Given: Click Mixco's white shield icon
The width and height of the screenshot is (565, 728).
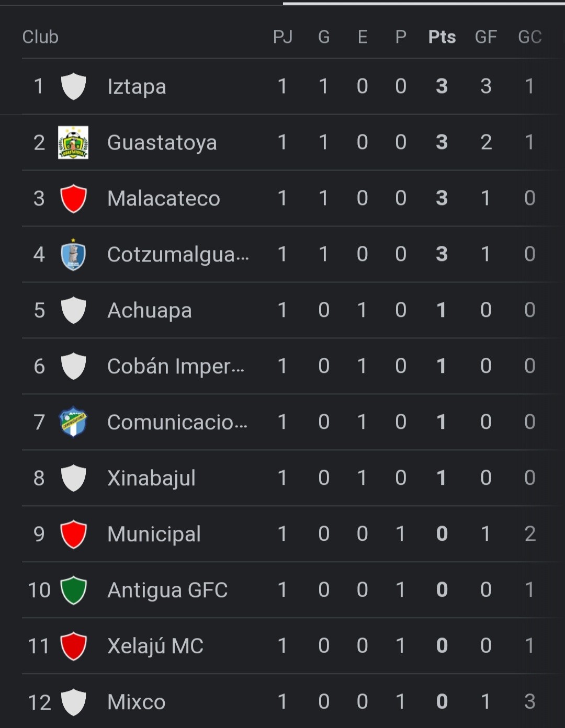Looking at the screenshot, I should click(x=73, y=702).
